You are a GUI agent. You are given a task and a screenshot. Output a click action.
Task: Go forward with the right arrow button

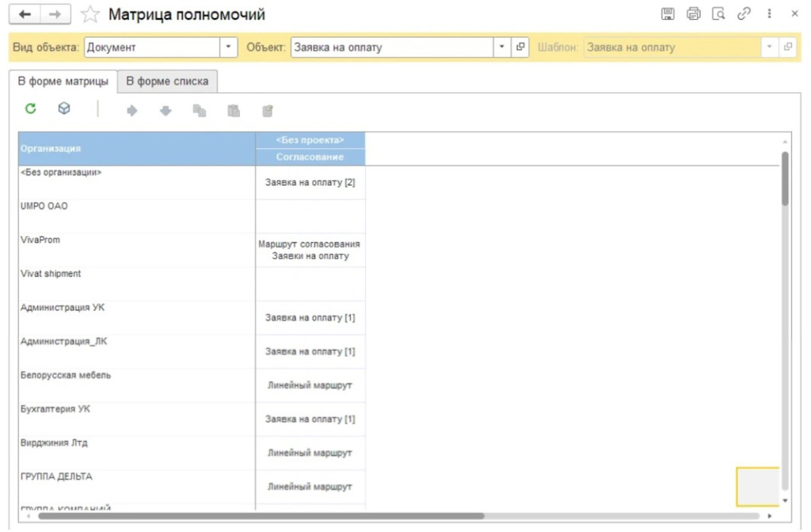click(55, 14)
